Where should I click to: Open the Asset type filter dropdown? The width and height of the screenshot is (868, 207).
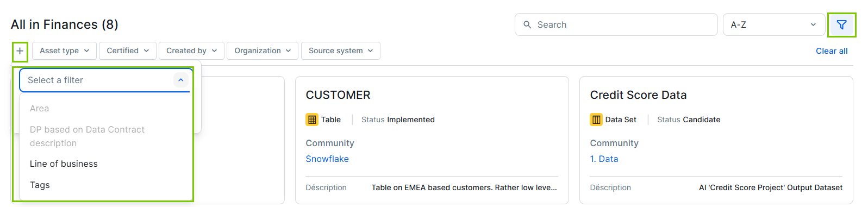(65, 51)
